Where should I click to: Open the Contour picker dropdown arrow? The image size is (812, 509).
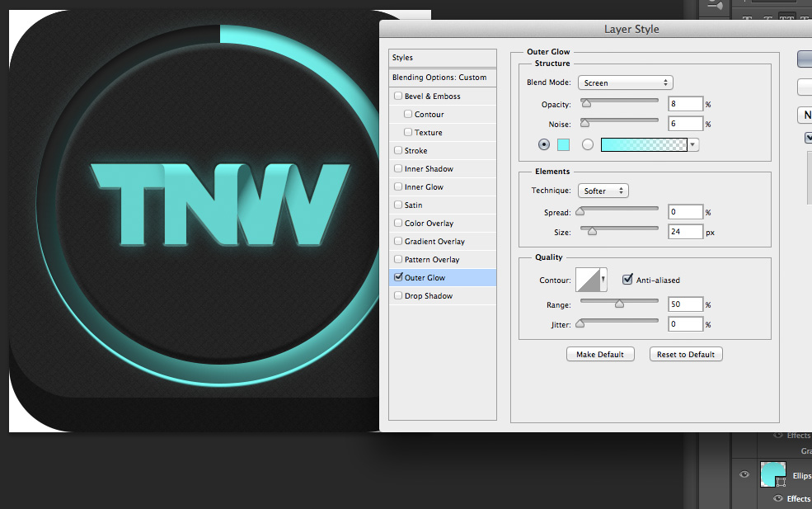click(603, 280)
